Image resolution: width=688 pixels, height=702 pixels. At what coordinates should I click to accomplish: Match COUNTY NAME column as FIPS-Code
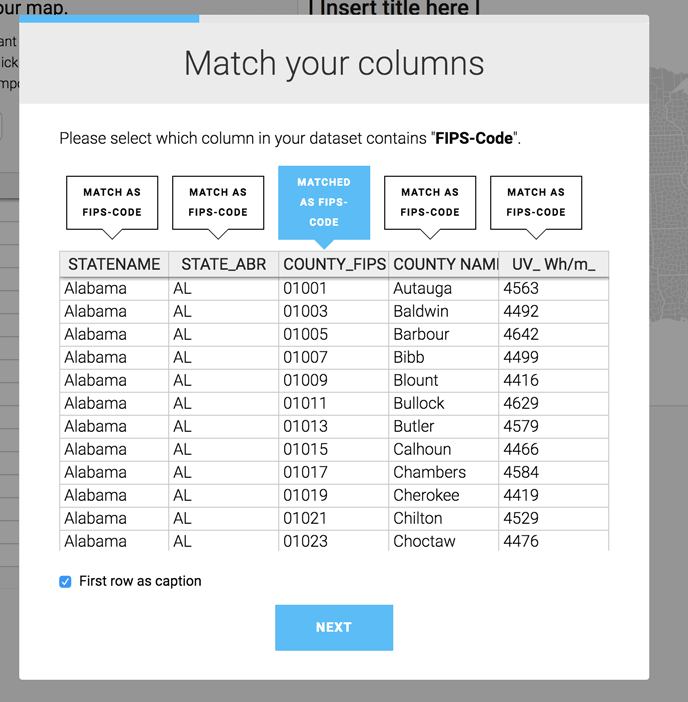[430, 202]
